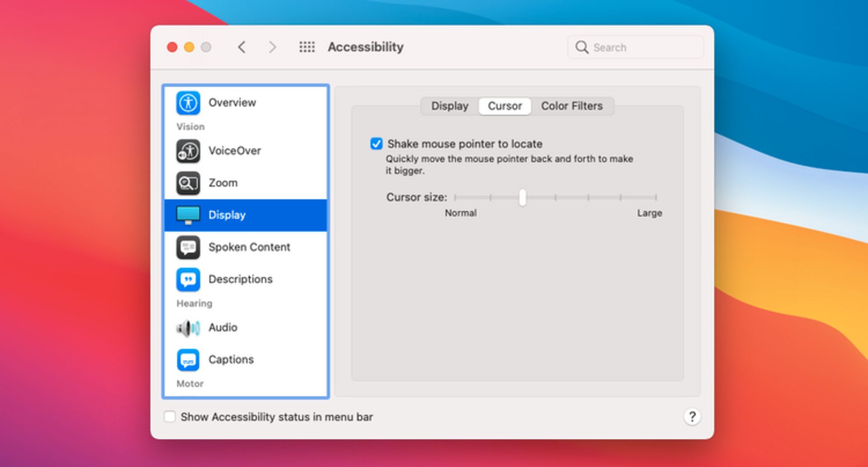
Task: Select the VoiceOver icon in sidebar
Action: point(188,151)
